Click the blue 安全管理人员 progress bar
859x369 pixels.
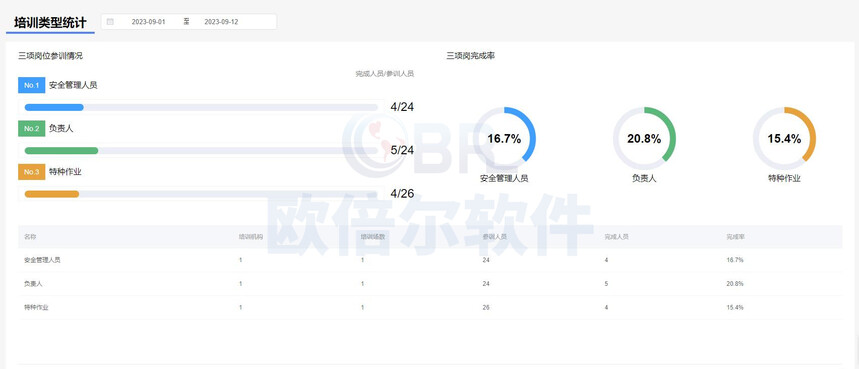tap(54, 107)
